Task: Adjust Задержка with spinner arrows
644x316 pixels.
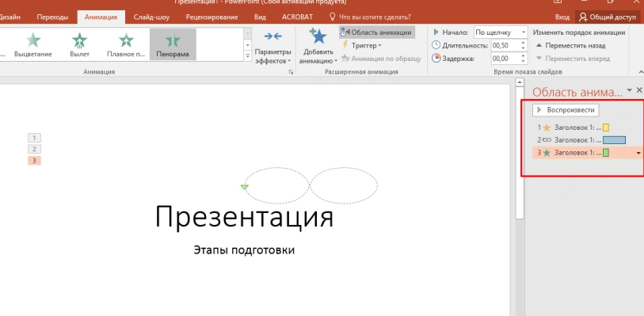Action: point(524,59)
